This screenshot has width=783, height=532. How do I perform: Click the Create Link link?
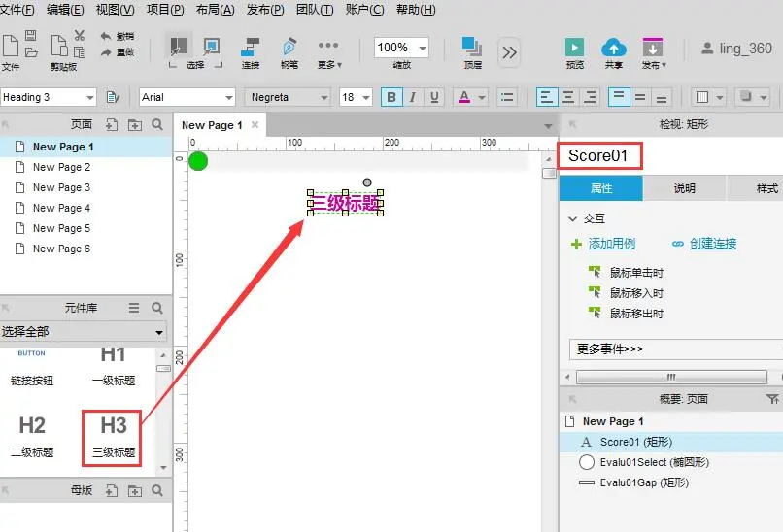click(713, 244)
